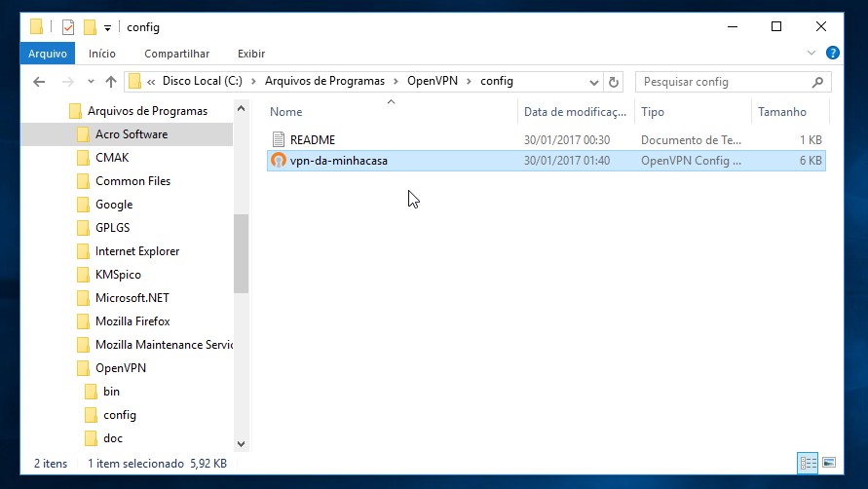868x489 pixels.
Task: Go back with the left arrow
Action: [39, 82]
